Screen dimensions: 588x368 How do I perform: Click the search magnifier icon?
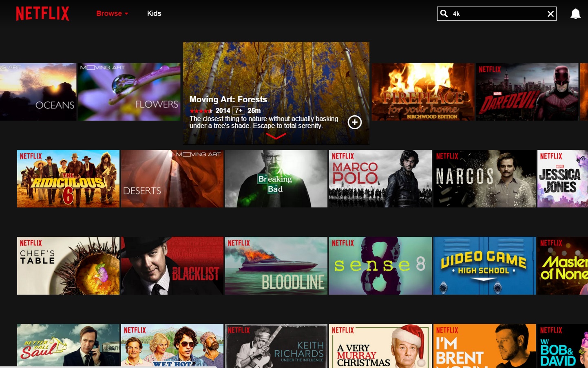444,13
